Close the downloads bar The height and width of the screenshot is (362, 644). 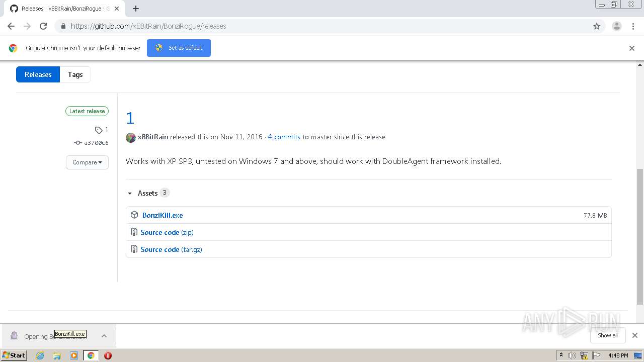(635, 335)
